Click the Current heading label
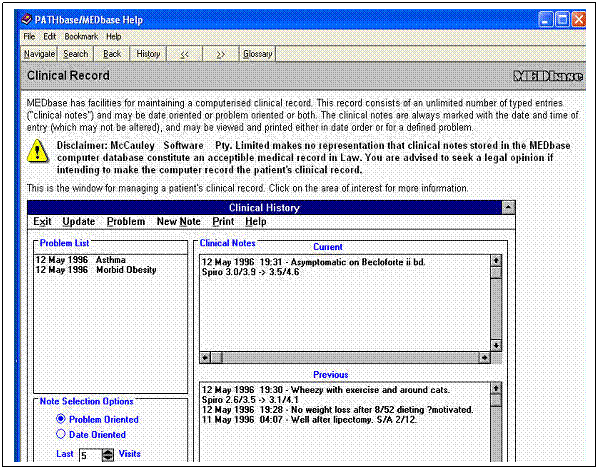Viewport: 599px width, 470px height. (328, 247)
